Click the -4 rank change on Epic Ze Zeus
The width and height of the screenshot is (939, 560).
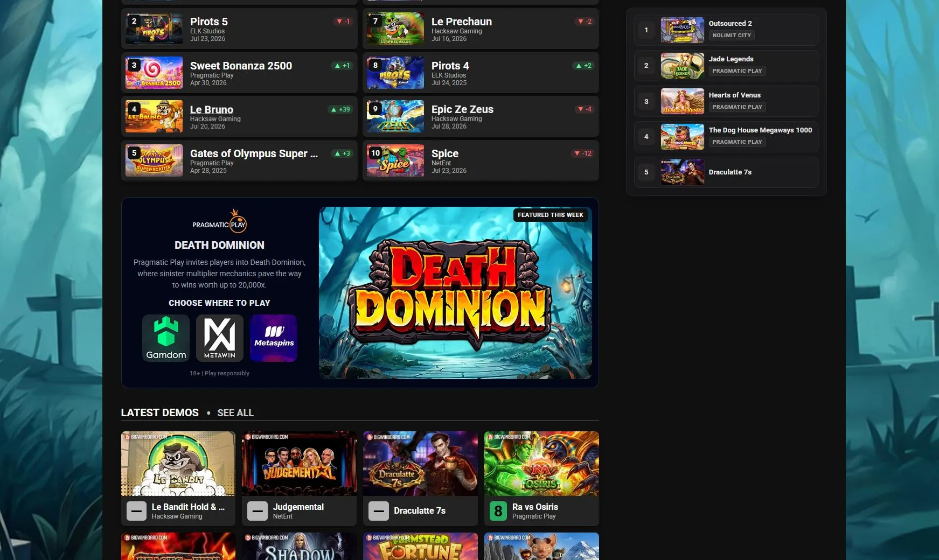(x=585, y=109)
